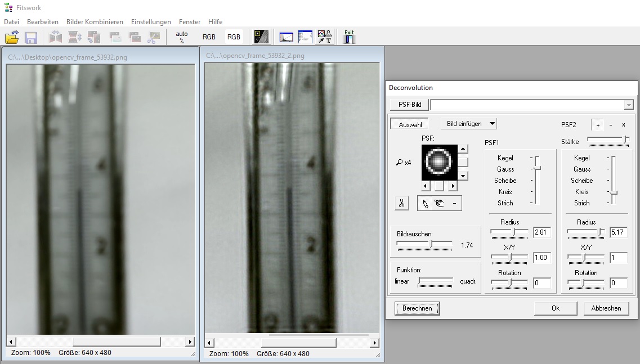Click the Fitswork application icon in title bar
The image size is (640, 364).
[x=8, y=7]
